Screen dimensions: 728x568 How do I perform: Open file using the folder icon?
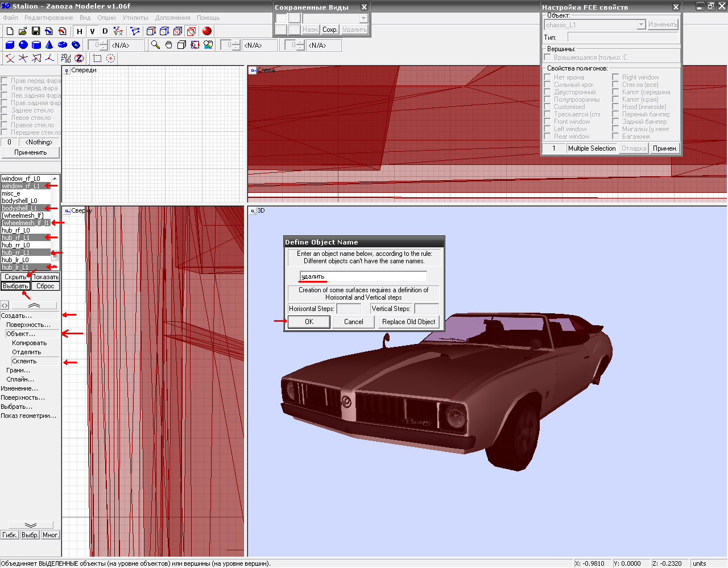pyautogui.click(x=23, y=31)
